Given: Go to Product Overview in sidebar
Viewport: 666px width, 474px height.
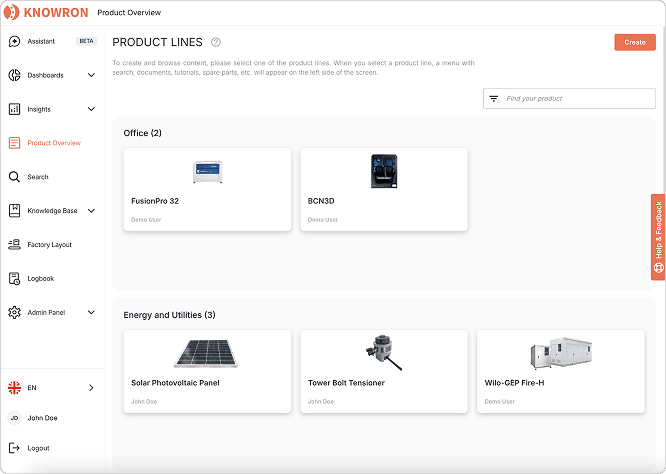Looking at the screenshot, I should pos(52,143).
